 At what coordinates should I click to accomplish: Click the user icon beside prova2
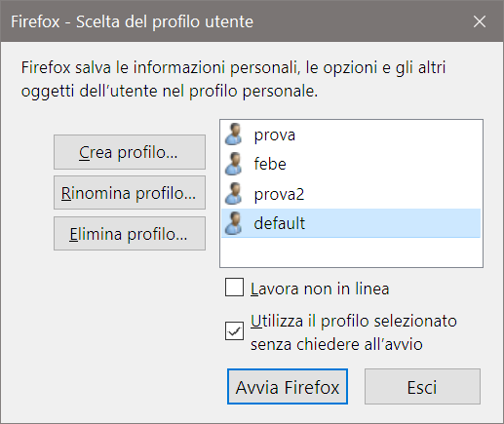(234, 194)
